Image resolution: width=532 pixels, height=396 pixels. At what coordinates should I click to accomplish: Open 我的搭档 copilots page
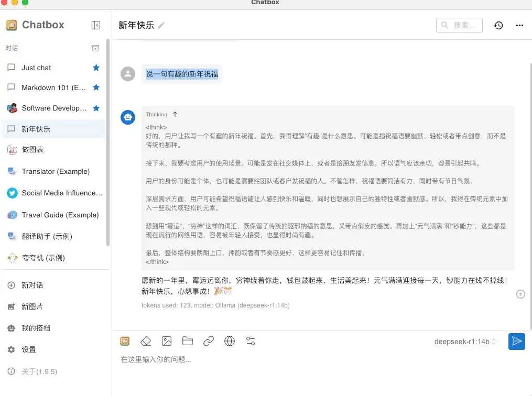(55, 328)
